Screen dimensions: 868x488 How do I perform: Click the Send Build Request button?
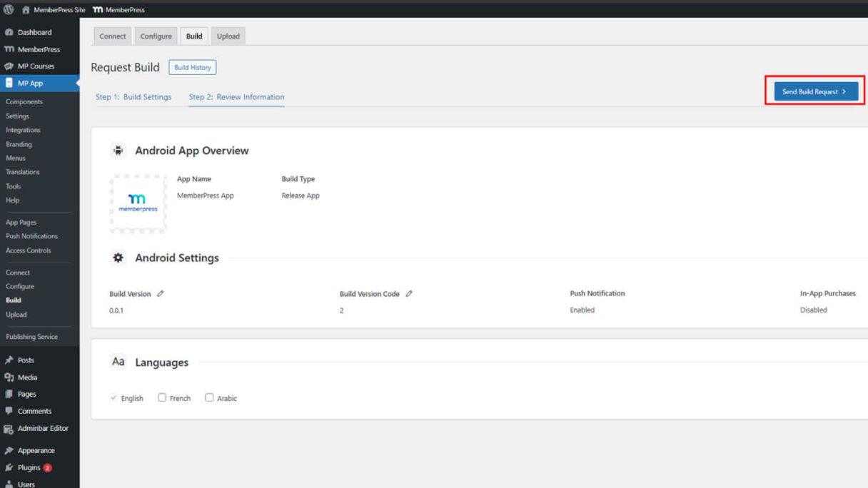(814, 91)
